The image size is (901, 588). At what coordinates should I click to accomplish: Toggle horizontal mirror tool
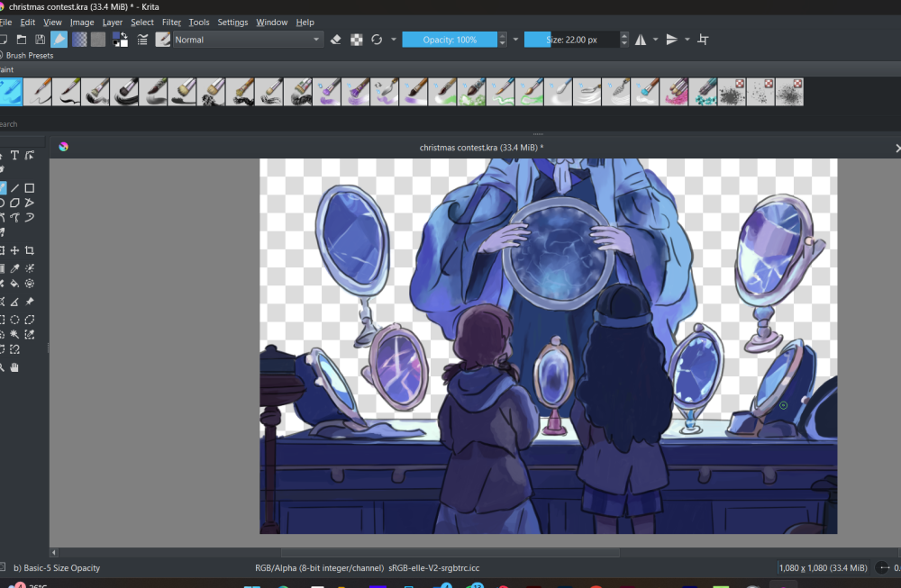point(640,40)
